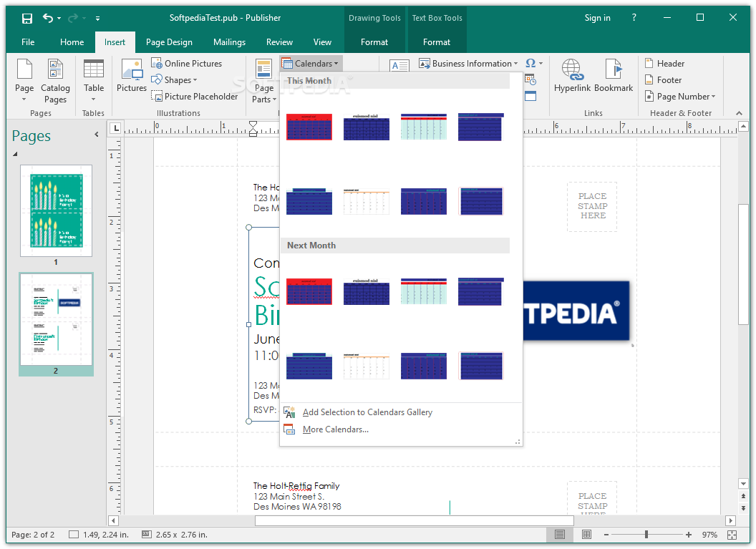Image resolution: width=756 pixels, height=549 pixels.
Task: Go to next page button
Action: coord(743,508)
